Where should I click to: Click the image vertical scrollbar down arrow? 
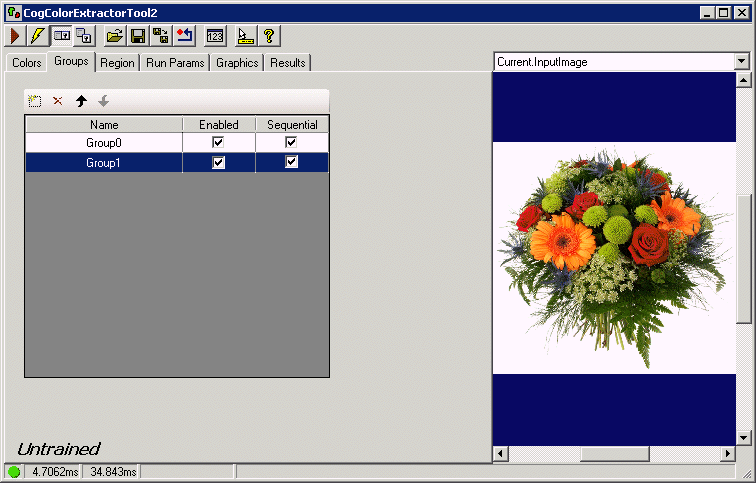tap(743, 438)
